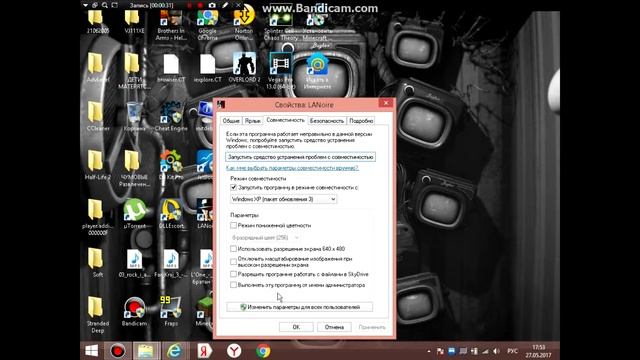This screenshot has height=360, width=640.
Task: Select the Vegas Pro 13.0 shortcut
Action: (x=280, y=71)
